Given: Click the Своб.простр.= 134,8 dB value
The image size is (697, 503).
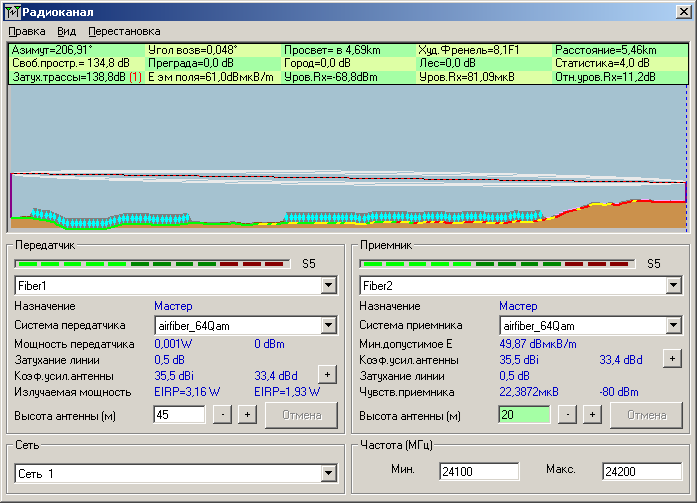Looking at the screenshot, I should click(71, 64).
